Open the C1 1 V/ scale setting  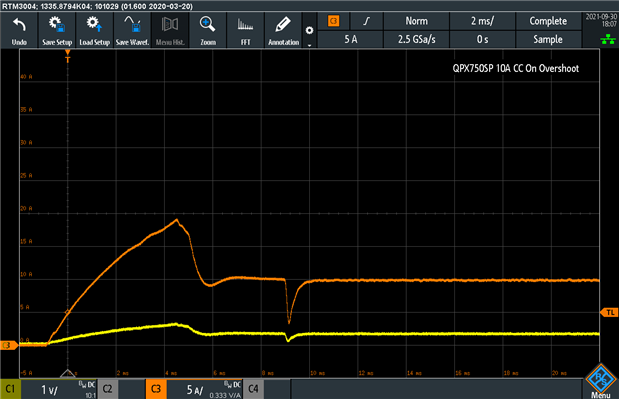[x=59, y=389]
